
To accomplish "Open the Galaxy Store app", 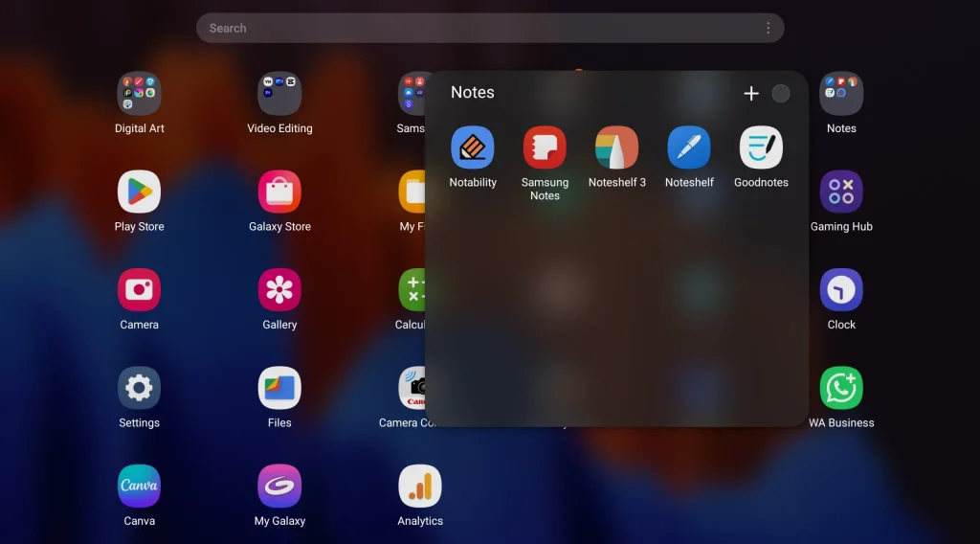I will (x=279, y=192).
